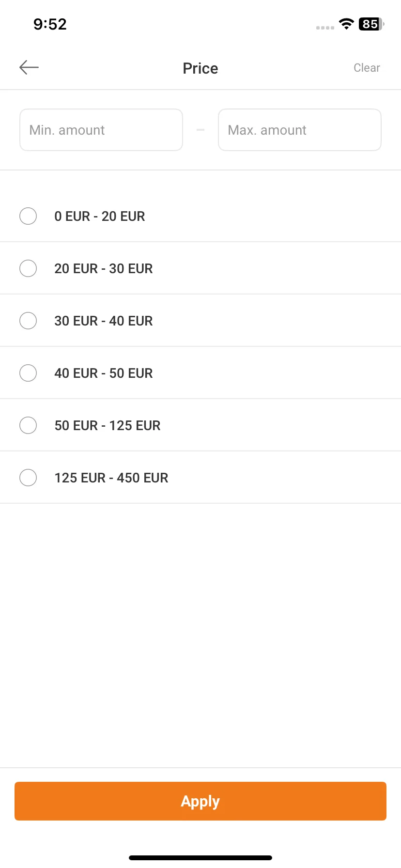Clear the selected price filter
This screenshot has height=868, width=401.
tap(367, 68)
